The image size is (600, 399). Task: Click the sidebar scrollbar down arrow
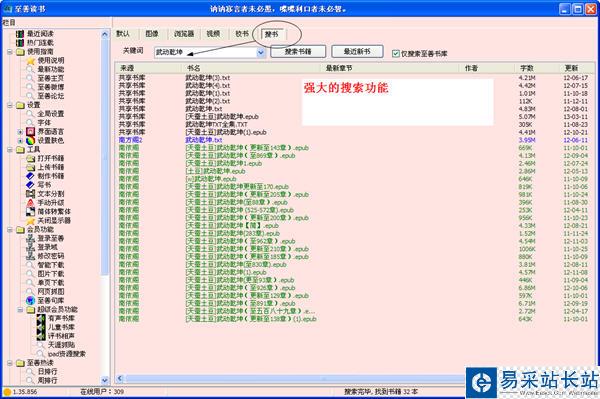click(105, 380)
